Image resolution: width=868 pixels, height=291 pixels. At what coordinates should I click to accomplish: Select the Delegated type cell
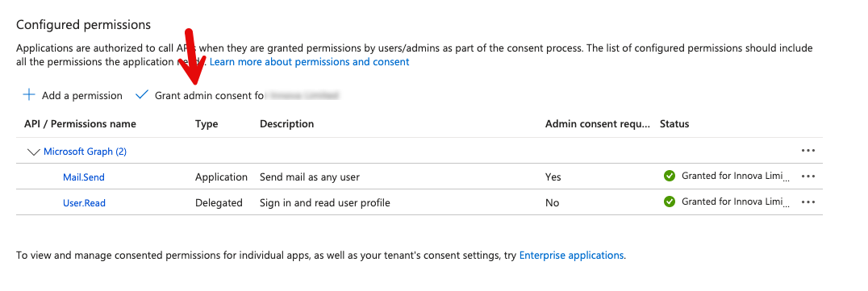tap(219, 203)
